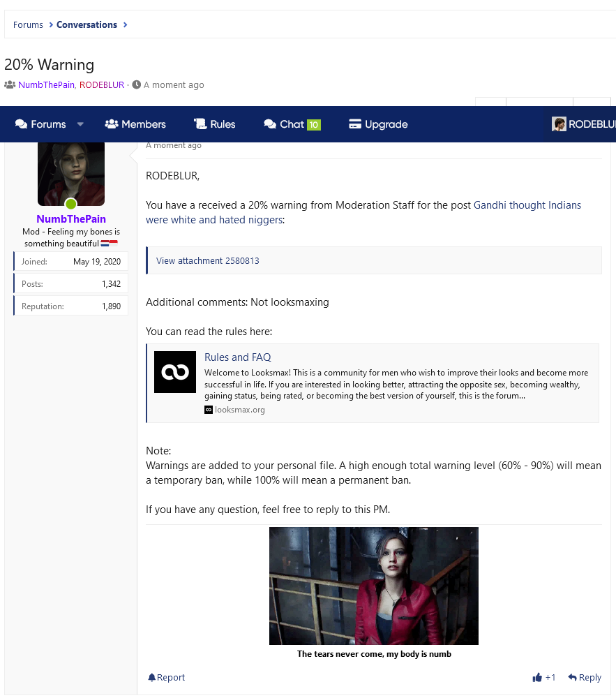Go to Forums via the breadcrumb link
This screenshot has height=698, width=616.
(28, 24)
